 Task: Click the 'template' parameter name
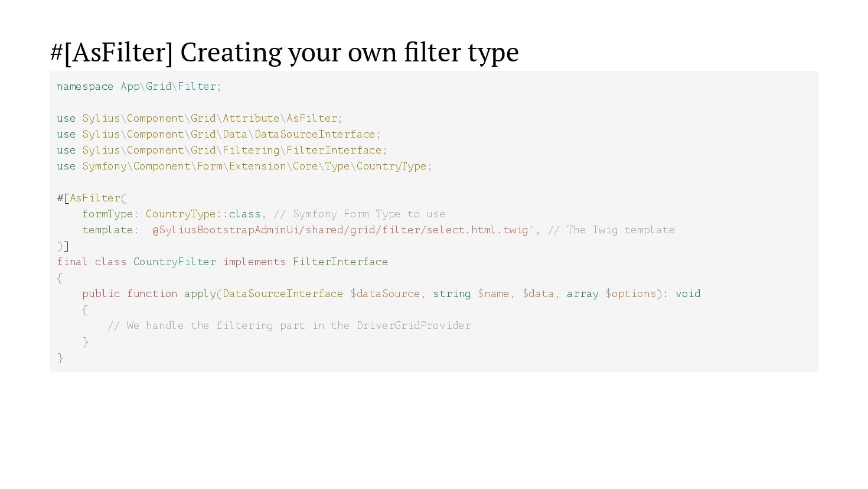(x=107, y=230)
